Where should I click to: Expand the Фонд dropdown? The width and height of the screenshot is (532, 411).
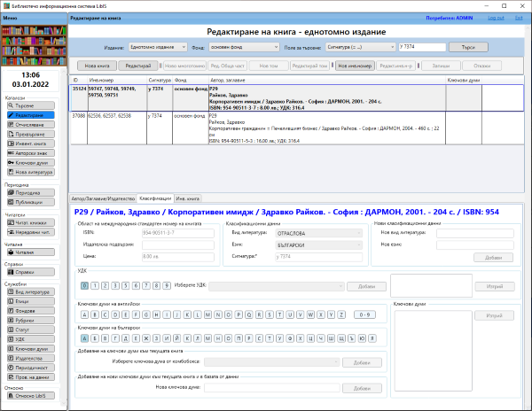[x=245, y=47]
